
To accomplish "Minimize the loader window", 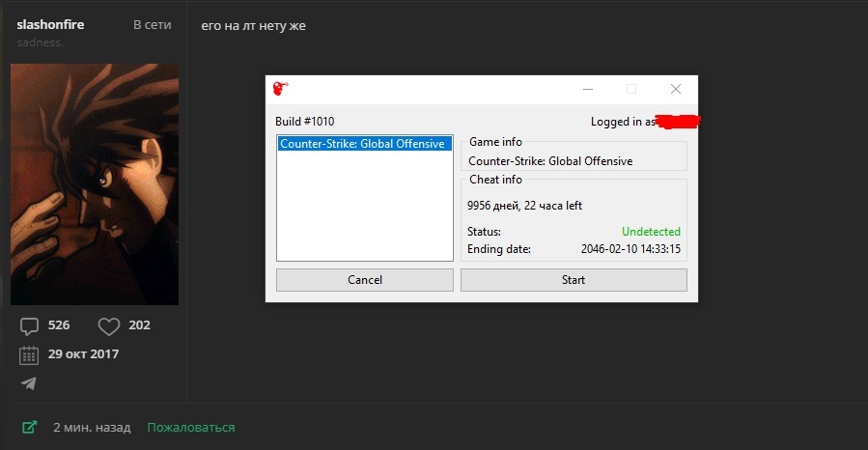I will coord(588,89).
